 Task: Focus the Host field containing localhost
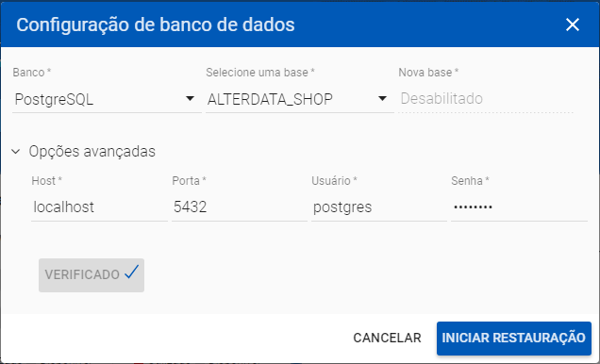point(99,207)
